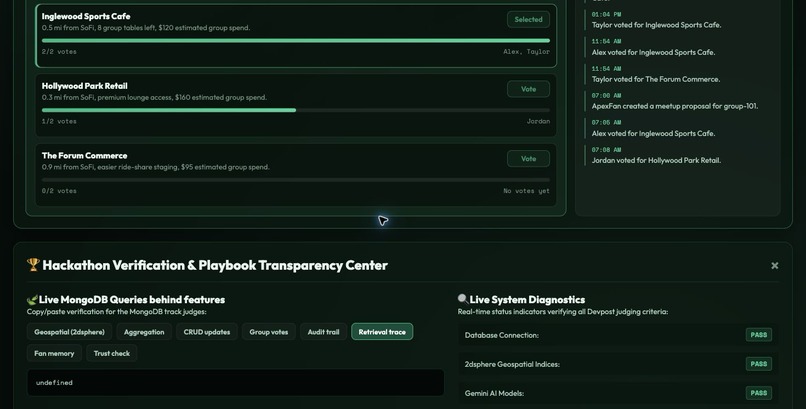Select the Geospatial (2dsphere) query tab
Image resolution: width=806 pixels, height=409 pixels.
tap(69, 332)
